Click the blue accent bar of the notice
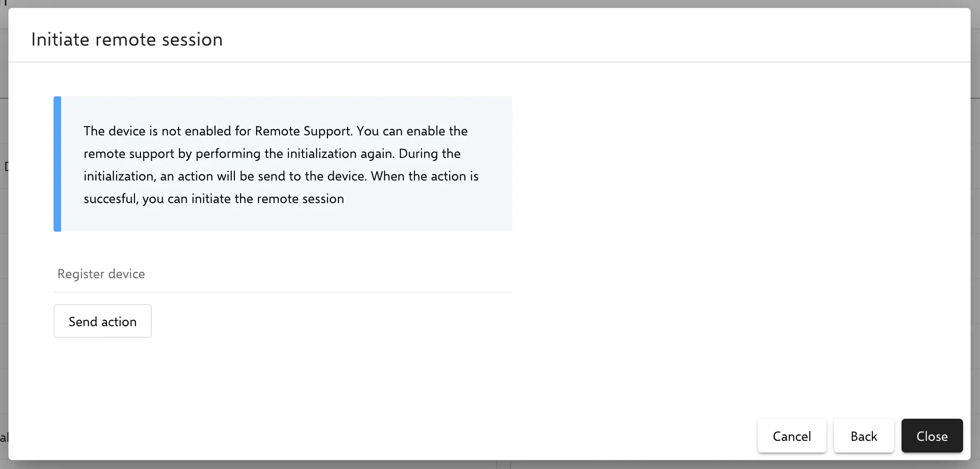This screenshot has height=469, width=980. pyautogui.click(x=57, y=164)
